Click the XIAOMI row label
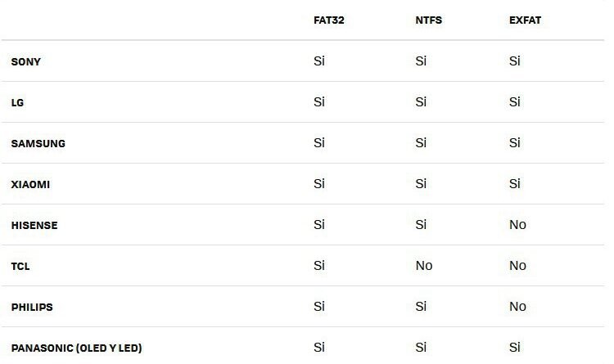Image resolution: width=614 pixels, height=364 pixels. pos(30,184)
